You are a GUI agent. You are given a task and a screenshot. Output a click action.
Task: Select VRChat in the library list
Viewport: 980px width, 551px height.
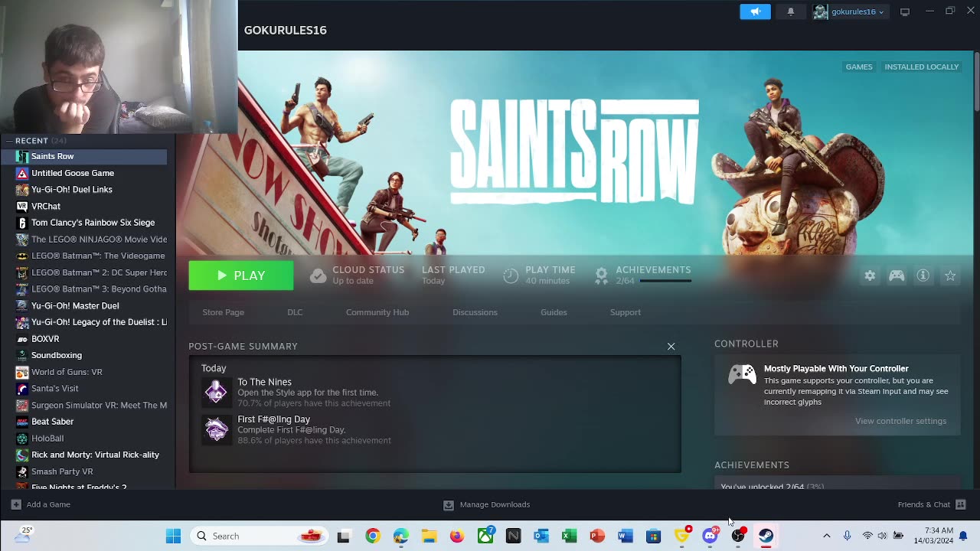tap(84, 206)
